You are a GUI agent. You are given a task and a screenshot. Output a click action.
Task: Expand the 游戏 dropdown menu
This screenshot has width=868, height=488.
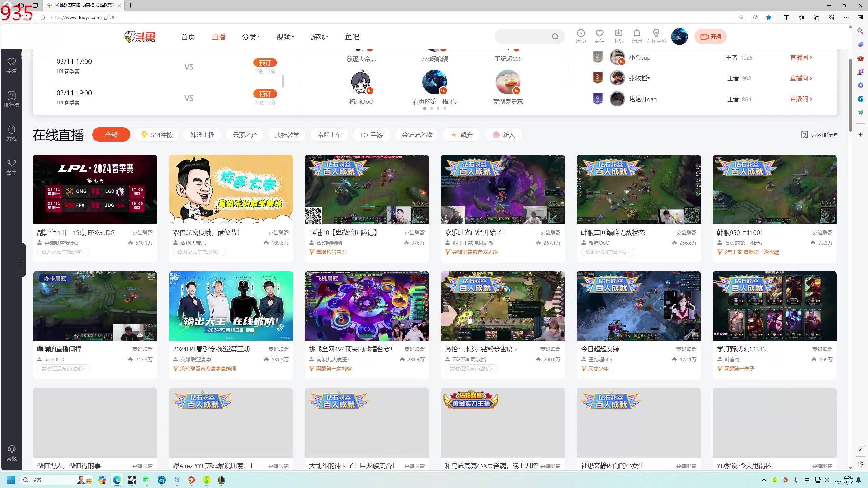click(x=319, y=37)
